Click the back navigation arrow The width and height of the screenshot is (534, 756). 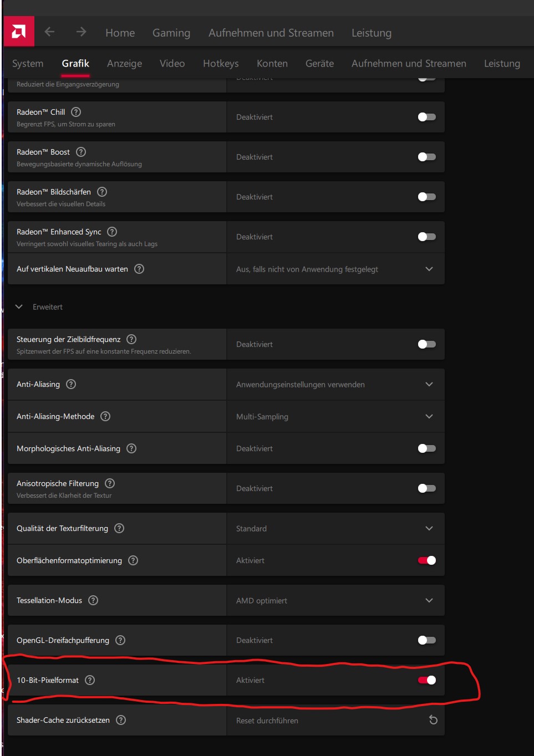(x=50, y=32)
